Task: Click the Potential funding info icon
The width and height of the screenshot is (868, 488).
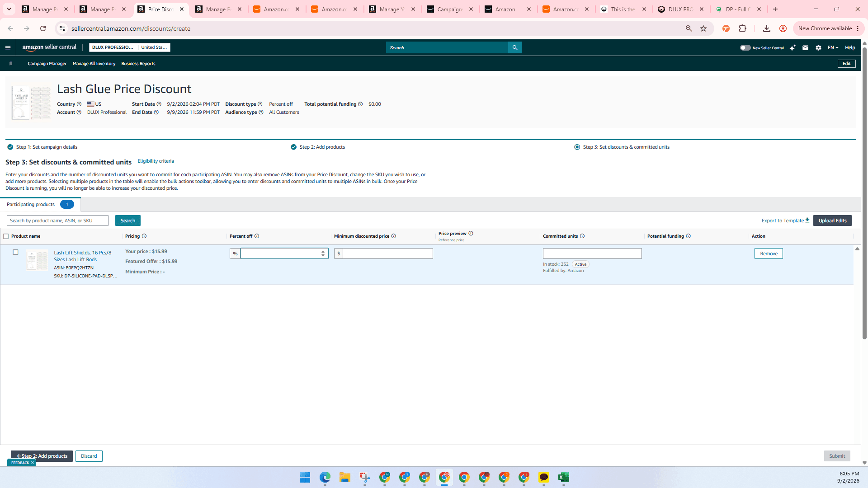Action: pyautogui.click(x=689, y=236)
